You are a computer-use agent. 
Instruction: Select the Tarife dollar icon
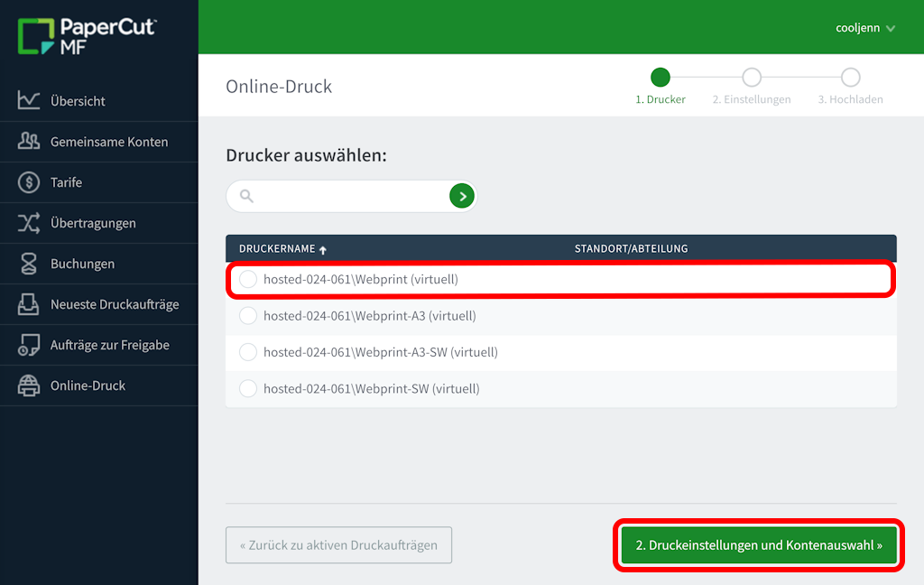(x=29, y=182)
